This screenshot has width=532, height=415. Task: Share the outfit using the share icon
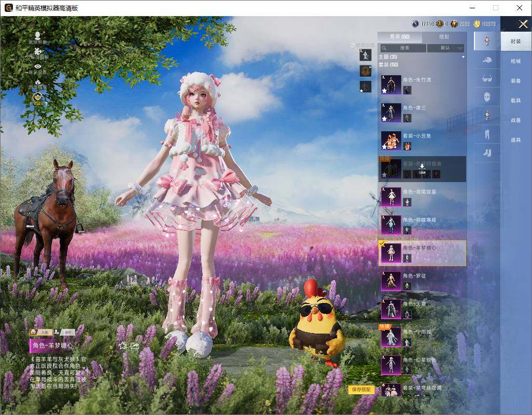(135, 346)
